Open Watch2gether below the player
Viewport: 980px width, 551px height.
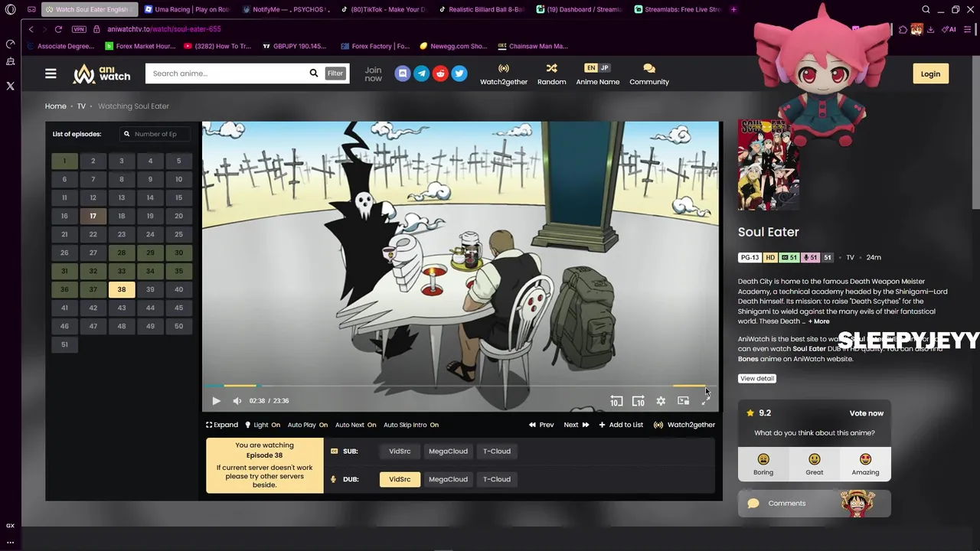click(684, 425)
